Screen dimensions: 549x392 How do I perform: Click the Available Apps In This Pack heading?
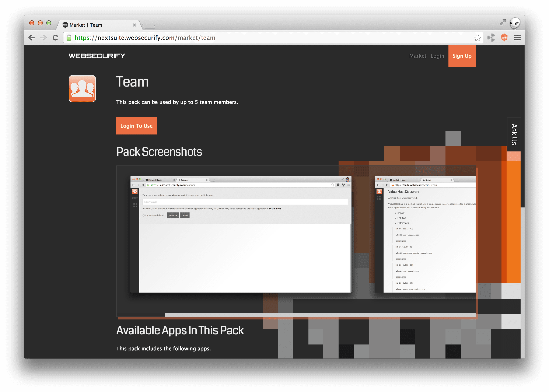[x=180, y=330]
